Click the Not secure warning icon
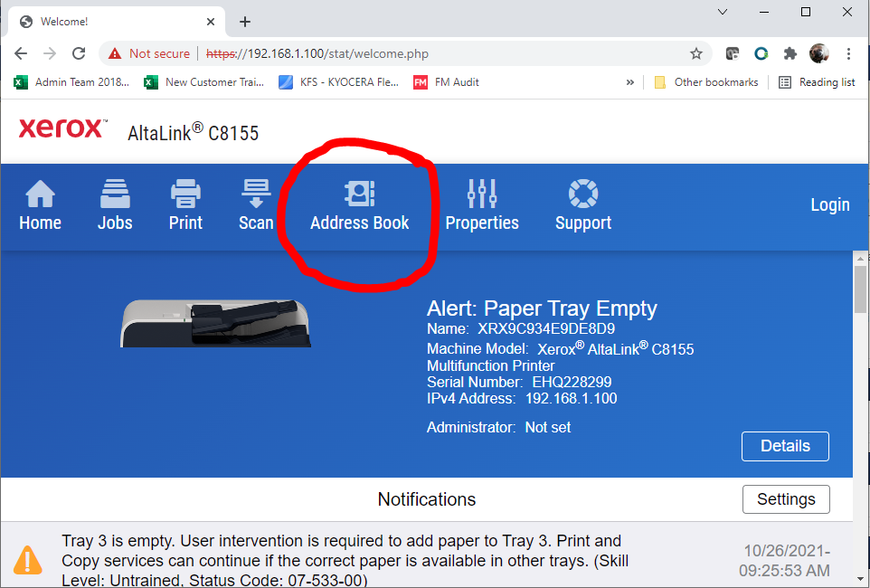The height and width of the screenshot is (588, 870). coord(115,53)
